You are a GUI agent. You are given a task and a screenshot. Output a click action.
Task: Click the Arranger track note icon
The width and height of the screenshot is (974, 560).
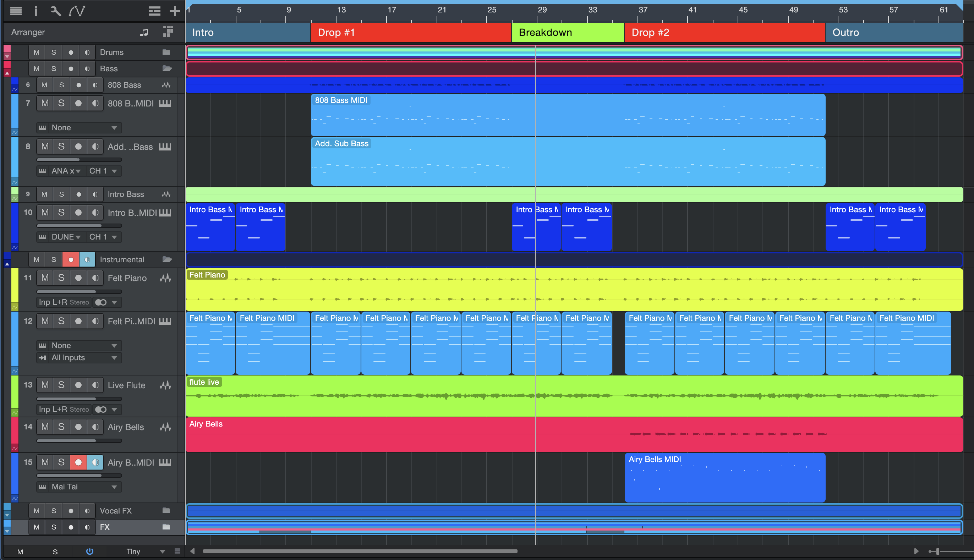tap(144, 33)
